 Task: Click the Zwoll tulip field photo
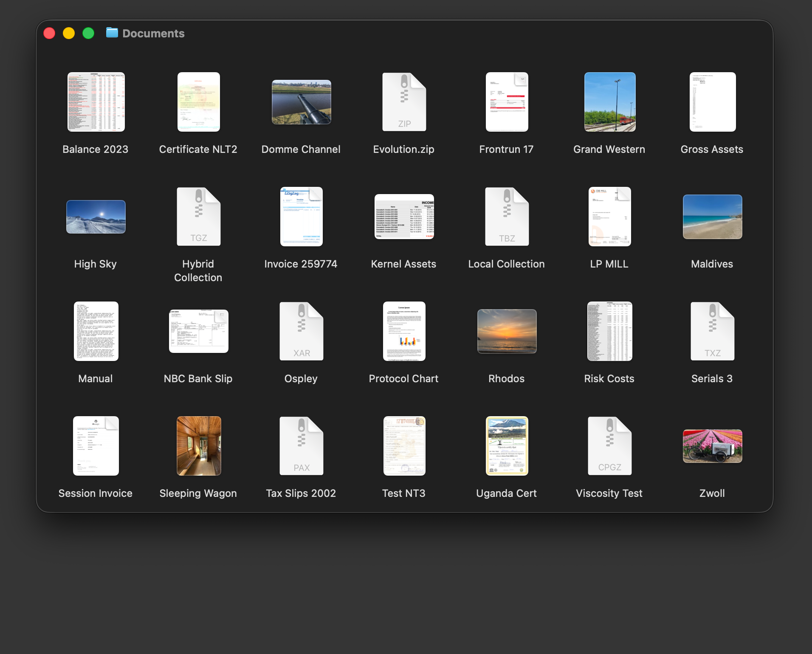coord(712,446)
